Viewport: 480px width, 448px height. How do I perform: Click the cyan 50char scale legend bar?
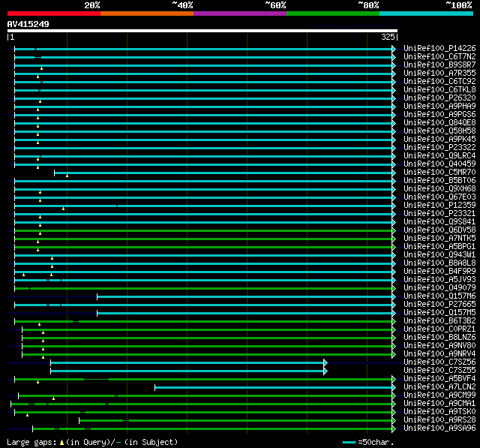click(349, 443)
